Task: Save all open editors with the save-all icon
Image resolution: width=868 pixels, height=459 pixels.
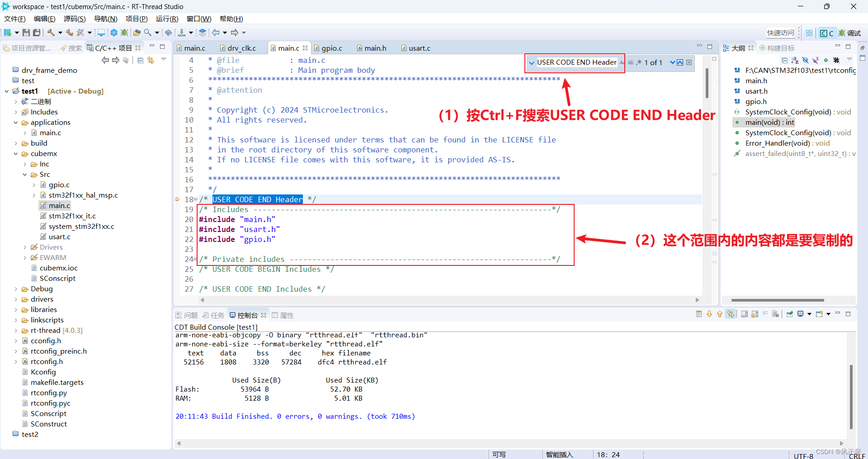Action: pyautogui.click(x=36, y=32)
